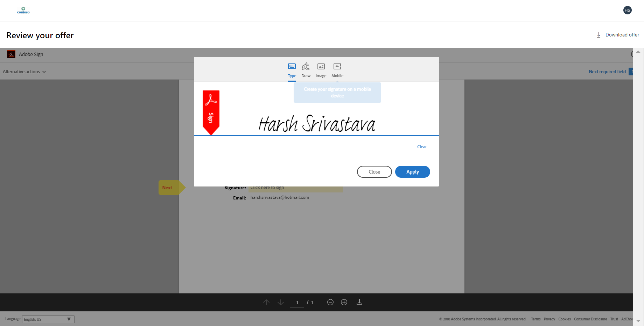Close the signature dialog
The width and height of the screenshot is (644, 326).
(374, 172)
